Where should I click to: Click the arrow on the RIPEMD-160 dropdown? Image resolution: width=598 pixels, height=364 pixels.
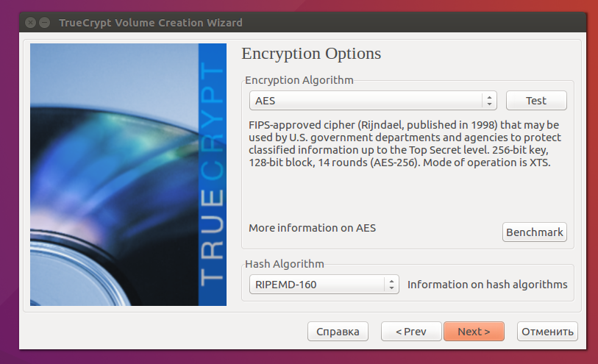pos(392,285)
